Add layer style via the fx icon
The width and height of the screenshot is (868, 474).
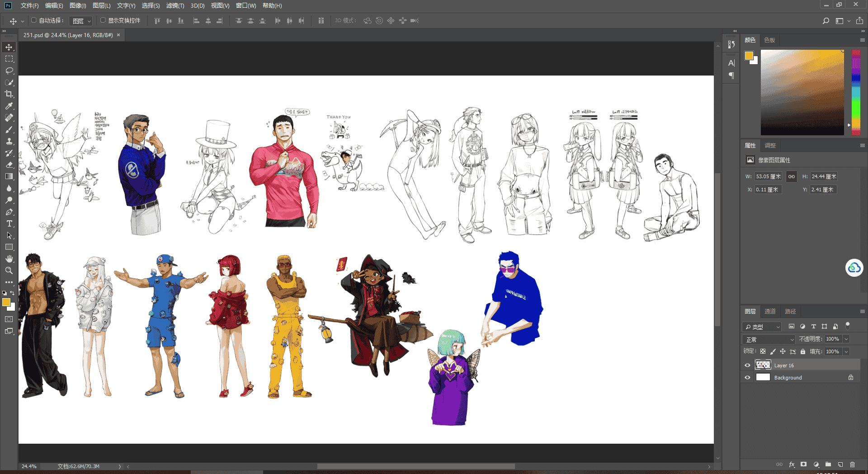coord(792,465)
